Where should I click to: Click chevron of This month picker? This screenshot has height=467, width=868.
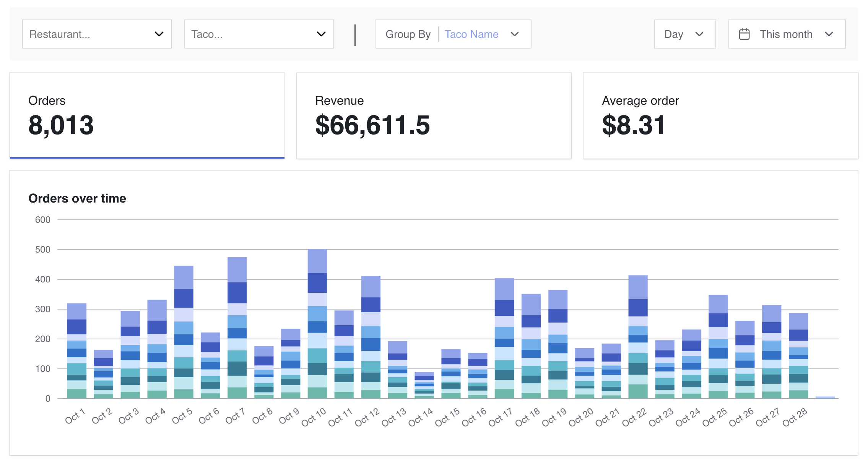tap(829, 34)
